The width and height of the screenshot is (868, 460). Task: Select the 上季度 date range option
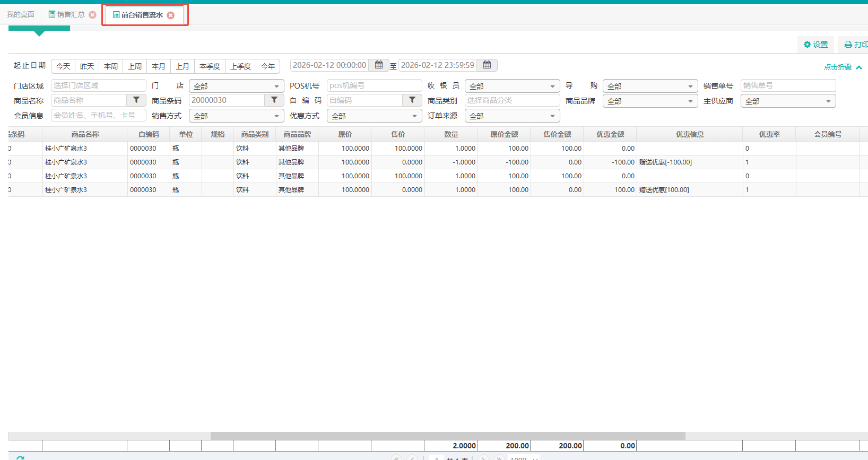[240, 66]
